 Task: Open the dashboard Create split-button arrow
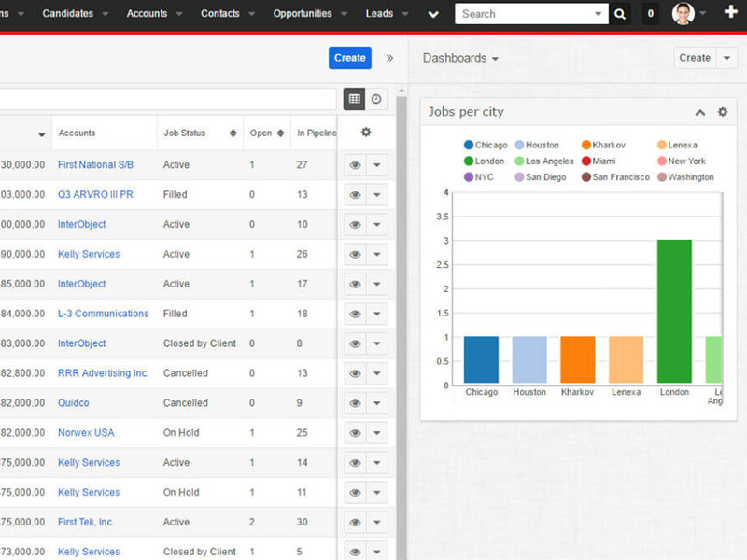click(x=726, y=58)
